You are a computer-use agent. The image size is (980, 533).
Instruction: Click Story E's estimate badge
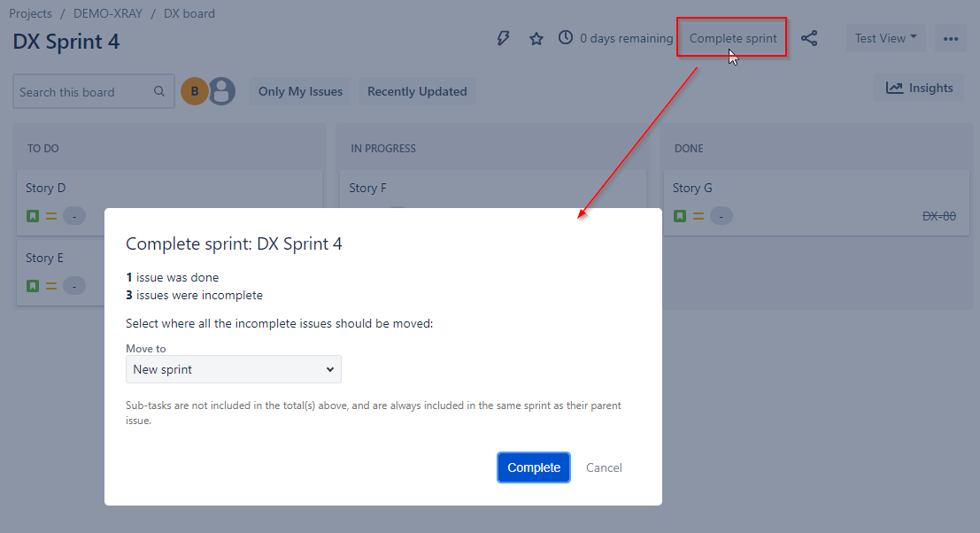(x=74, y=286)
